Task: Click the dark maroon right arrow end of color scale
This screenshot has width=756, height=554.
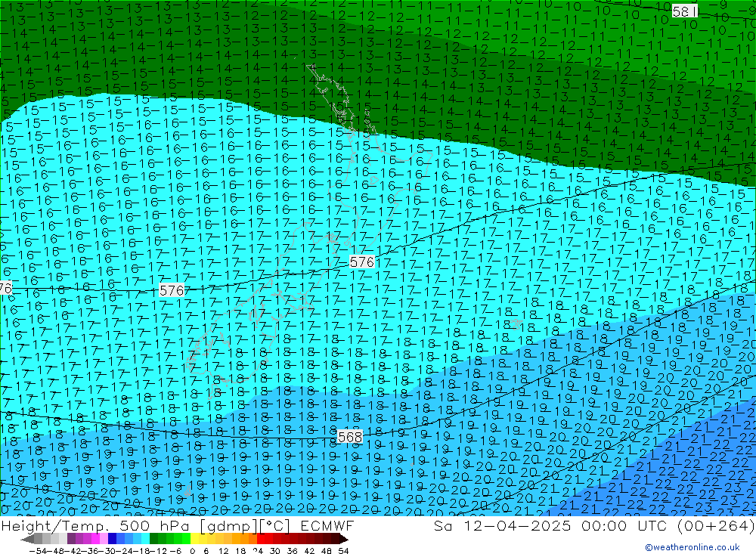Action: 343,539
